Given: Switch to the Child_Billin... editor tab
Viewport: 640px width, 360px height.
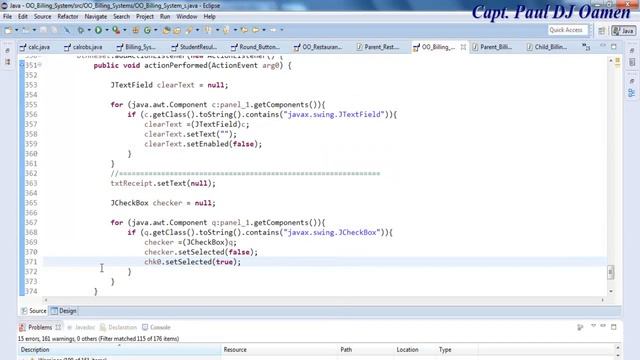Looking at the screenshot, I should (547, 47).
